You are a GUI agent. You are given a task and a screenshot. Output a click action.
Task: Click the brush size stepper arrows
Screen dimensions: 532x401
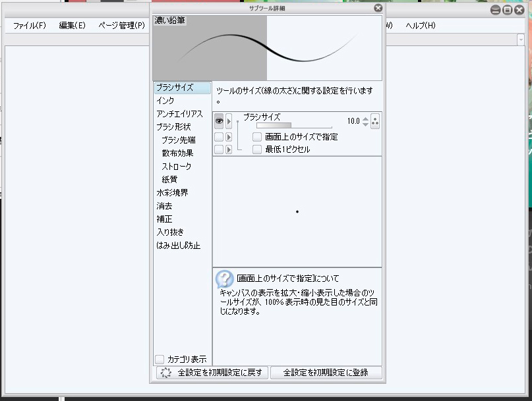365,121
